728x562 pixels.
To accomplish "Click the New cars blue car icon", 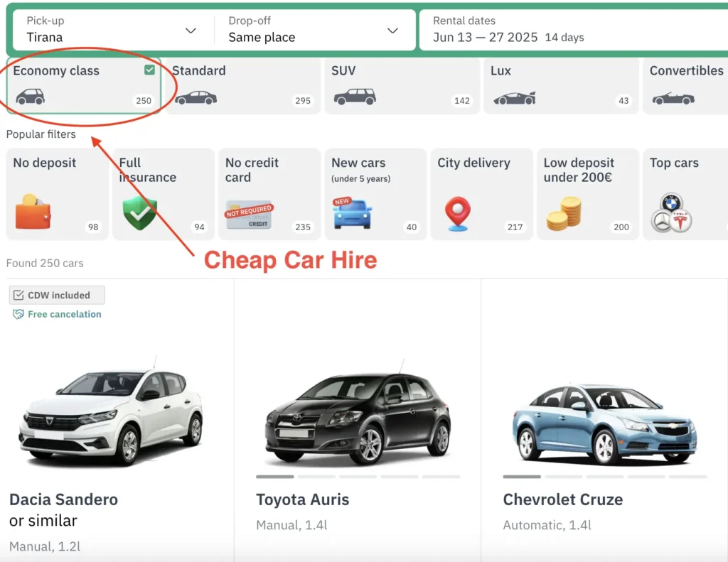I will pyautogui.click(x=353, y=213).
